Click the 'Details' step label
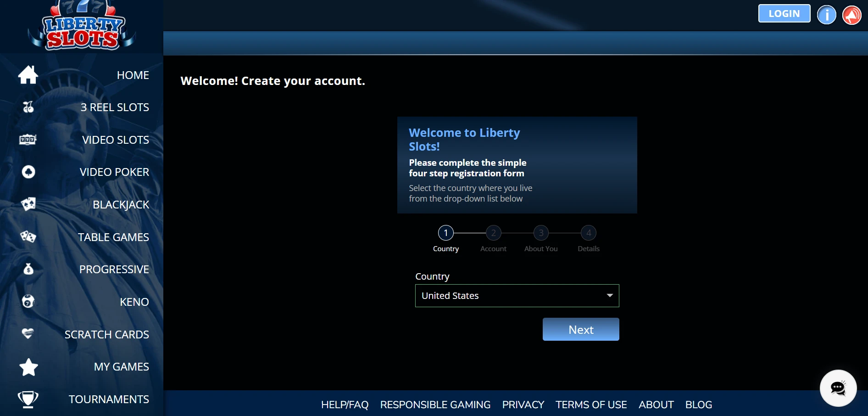 589,248
